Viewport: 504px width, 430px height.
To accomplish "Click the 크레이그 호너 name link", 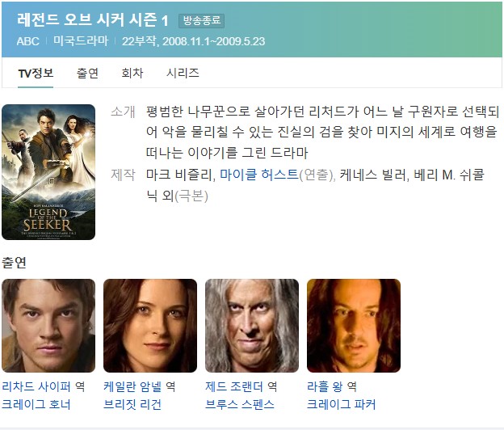I will tap(36, 404).
